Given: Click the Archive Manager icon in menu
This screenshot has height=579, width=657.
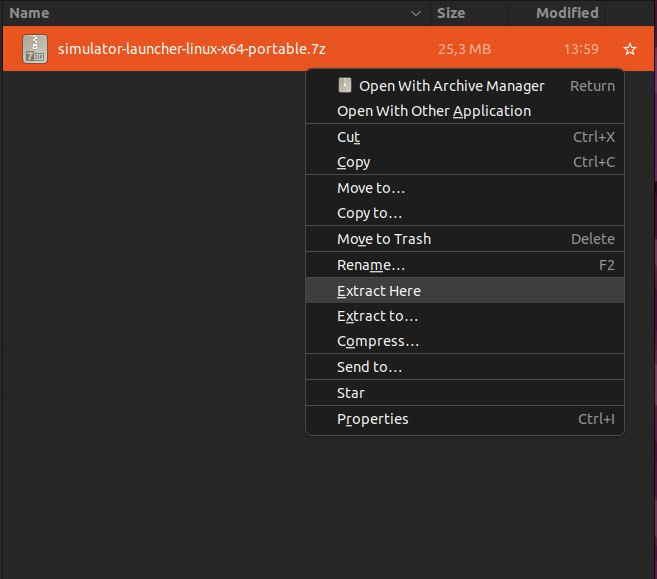Looking at the screenshot, I should click(x=346, y=85).
